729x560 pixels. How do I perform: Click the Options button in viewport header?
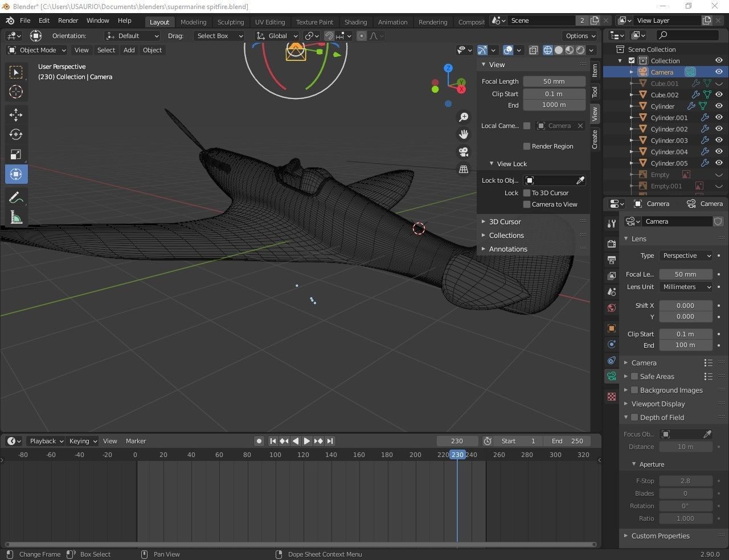[580, 36]
